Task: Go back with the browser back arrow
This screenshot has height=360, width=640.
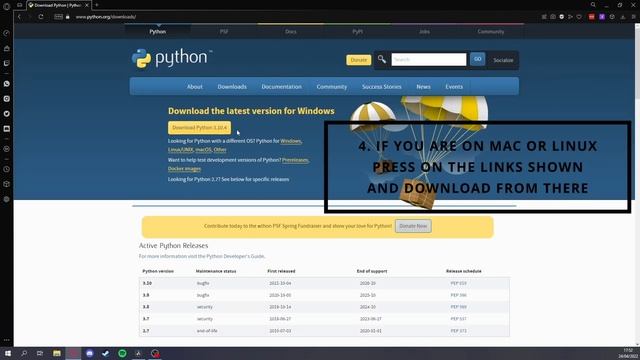Action: tap(19, 17)
